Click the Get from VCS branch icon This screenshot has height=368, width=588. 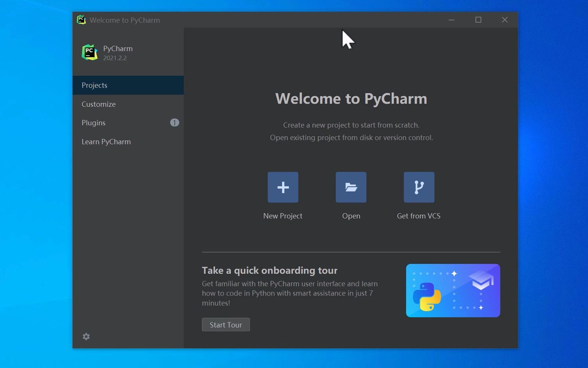(x=419, y=187)
